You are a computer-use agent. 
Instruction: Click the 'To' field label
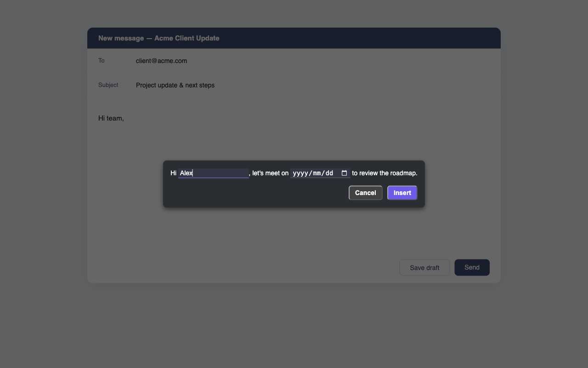[x=102, y=61]
